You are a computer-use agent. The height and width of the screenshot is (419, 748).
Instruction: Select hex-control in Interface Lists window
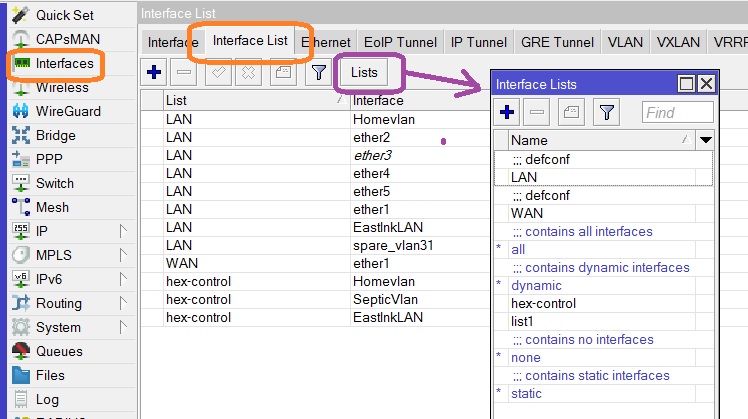(603, 304)
